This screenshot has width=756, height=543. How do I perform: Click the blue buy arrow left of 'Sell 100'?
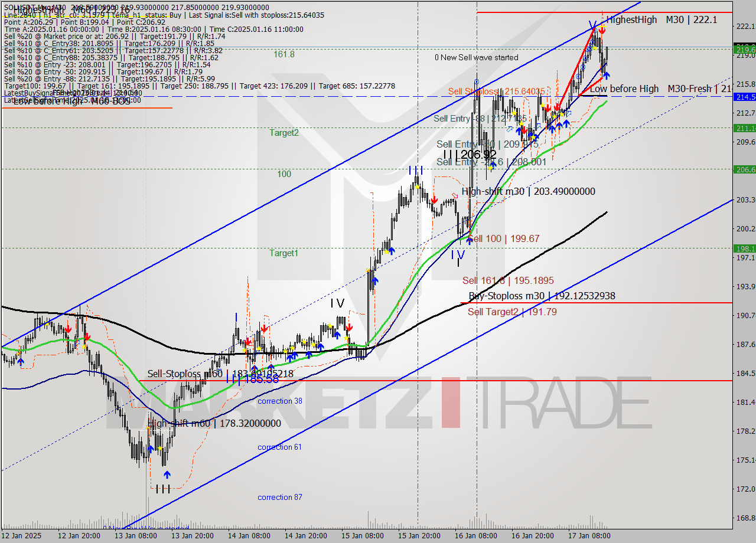click(x=470, y=240)
